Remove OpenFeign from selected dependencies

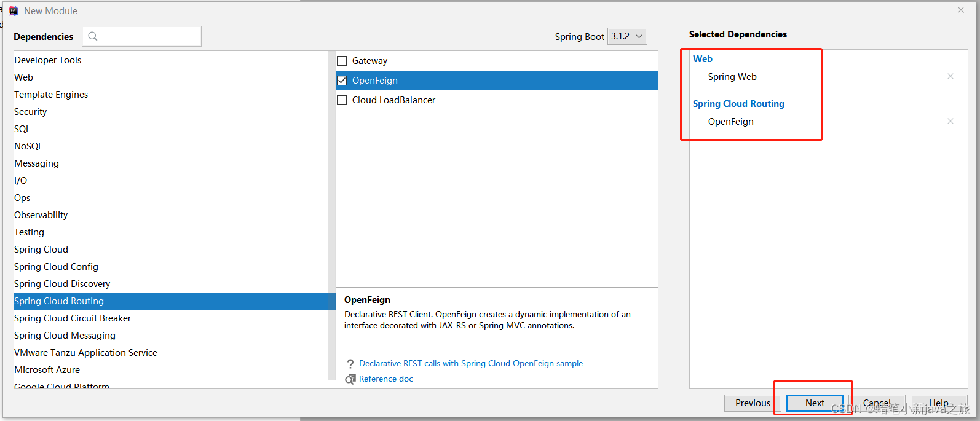[950, 121]
